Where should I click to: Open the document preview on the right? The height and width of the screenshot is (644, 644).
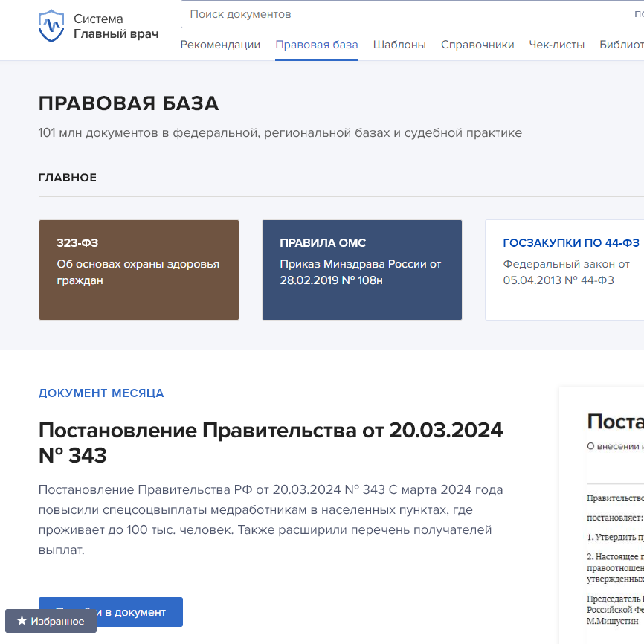click(x=602, y=513)
